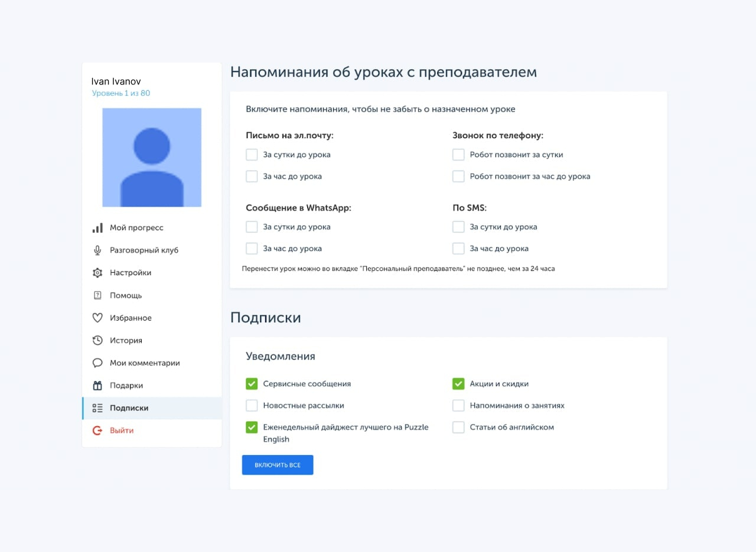Enable SMS reminder За час до урока
The width and height of the screenshot is (756, 552).
[458, 249]
